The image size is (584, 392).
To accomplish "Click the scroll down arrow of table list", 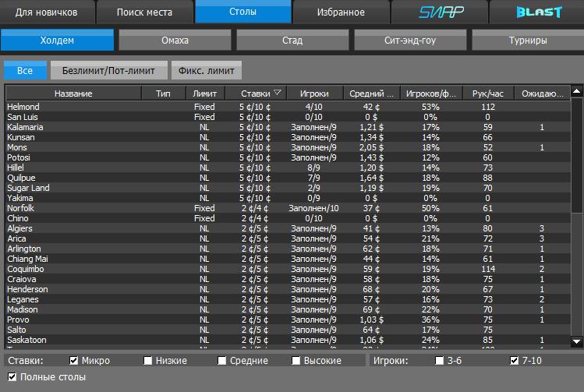I will coord(577,341).
